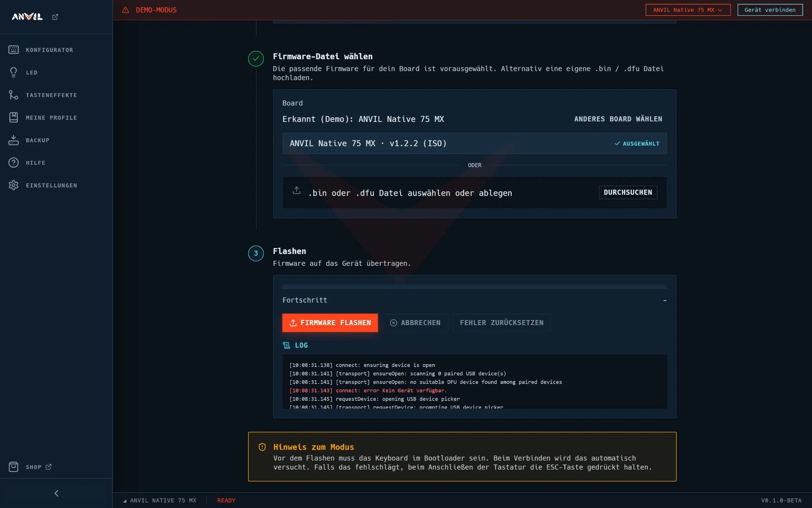Image resolution: width=812 pixels, height=508 pixels.
Task: Click the Backup download icon
Action: coord(14,140)
